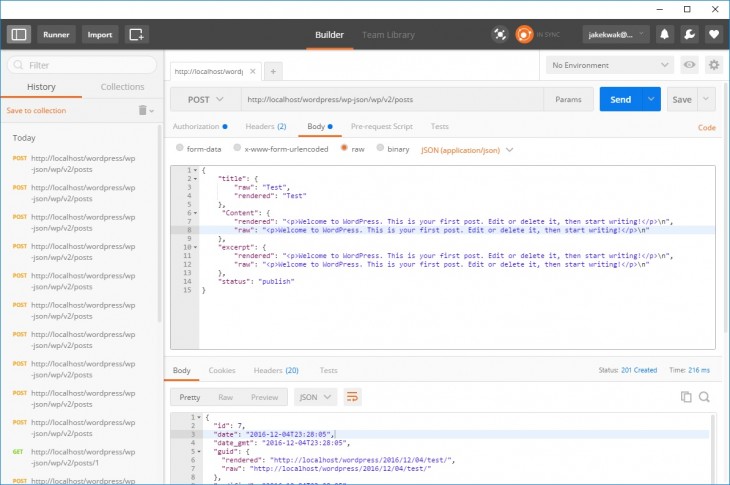This screenshot has width=730, height=485.
Task: Open JSON (application/json) type dropdown
Action: (x=467, y=149)
